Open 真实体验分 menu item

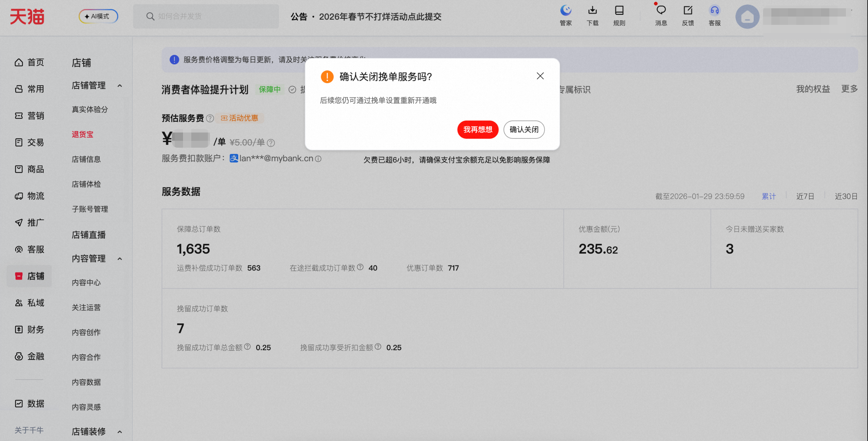90,109
